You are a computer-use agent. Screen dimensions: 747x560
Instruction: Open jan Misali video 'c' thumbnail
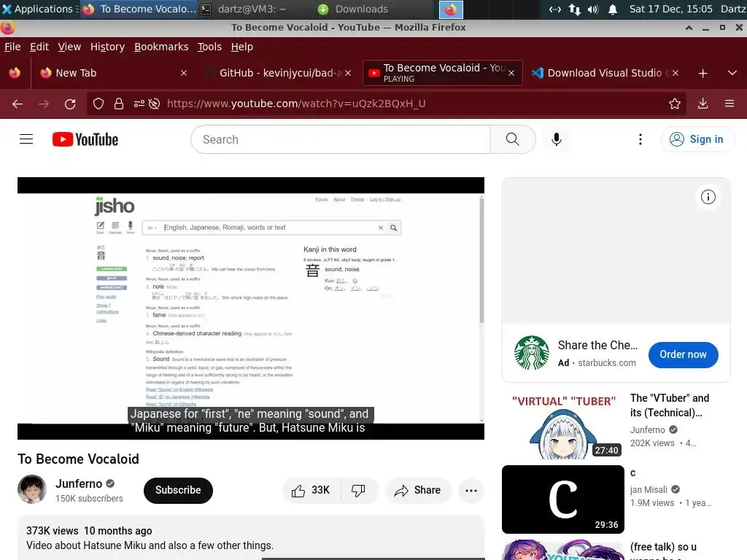pos(562,499)
